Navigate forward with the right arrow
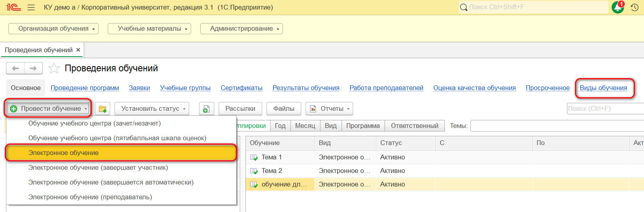 (x=33, y=69)
